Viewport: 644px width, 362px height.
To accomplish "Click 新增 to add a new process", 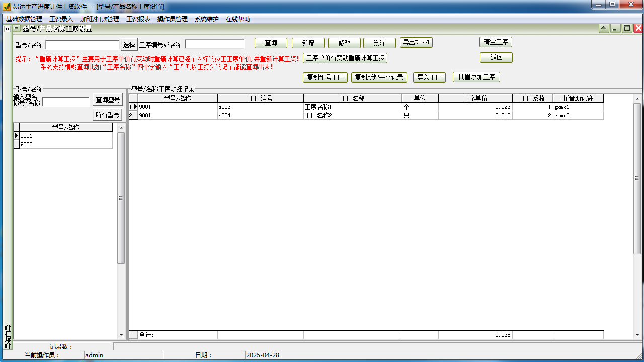I will (x=307, y=43).
